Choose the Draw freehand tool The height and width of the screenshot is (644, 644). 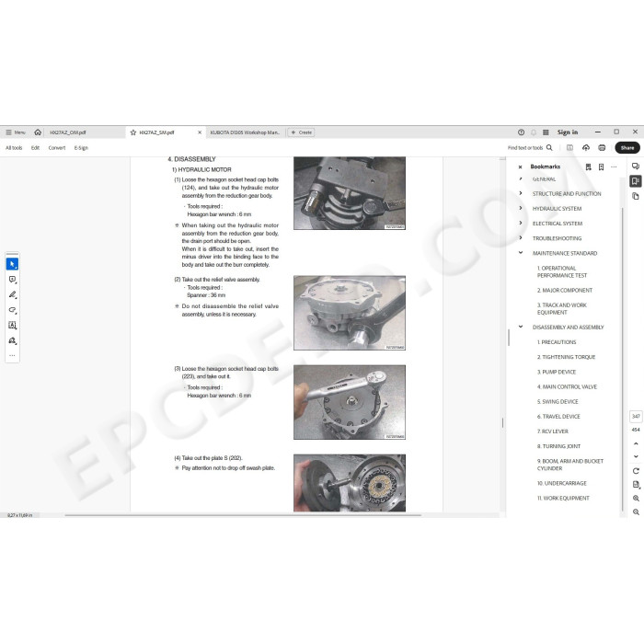pyautogui.click(x=12, y=310)
